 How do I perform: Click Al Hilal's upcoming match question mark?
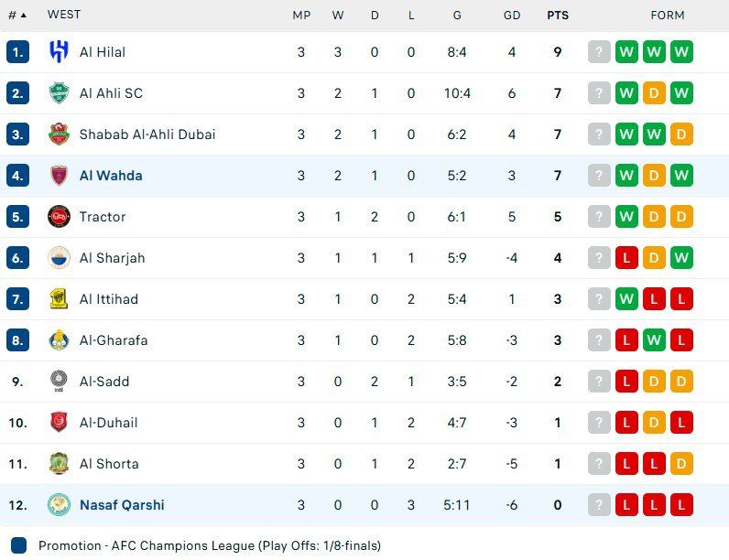pos(599,52)
